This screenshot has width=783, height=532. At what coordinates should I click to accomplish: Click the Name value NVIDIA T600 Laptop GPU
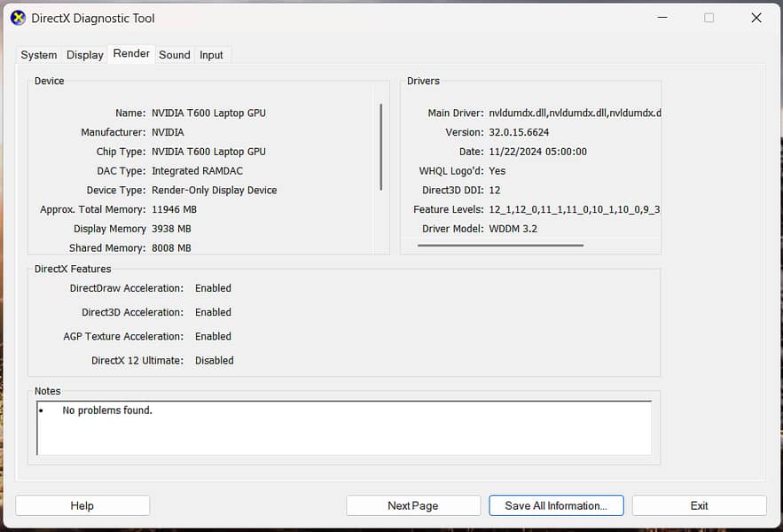[x=208, y=113]
